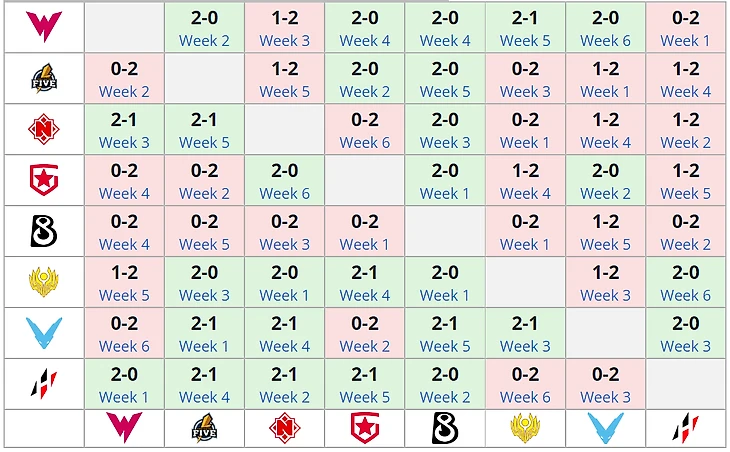Open Week 1 link in the HellRaisers row

coord(124,398)
